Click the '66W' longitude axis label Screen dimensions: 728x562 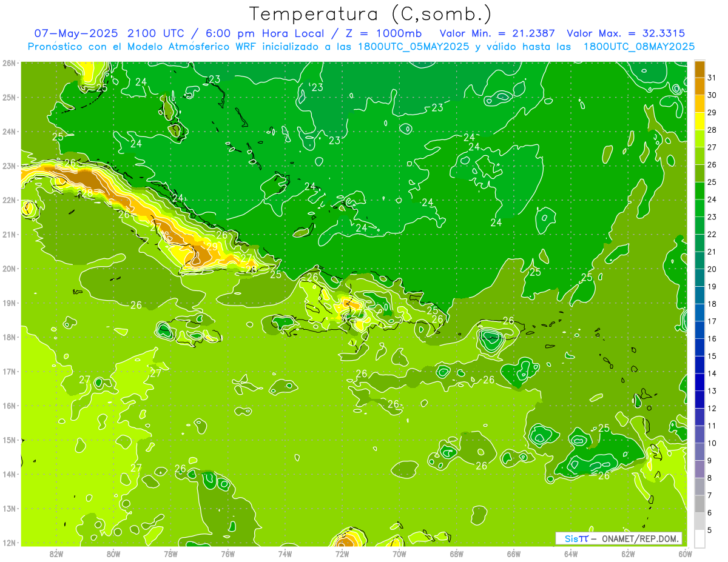pos(514,553)
